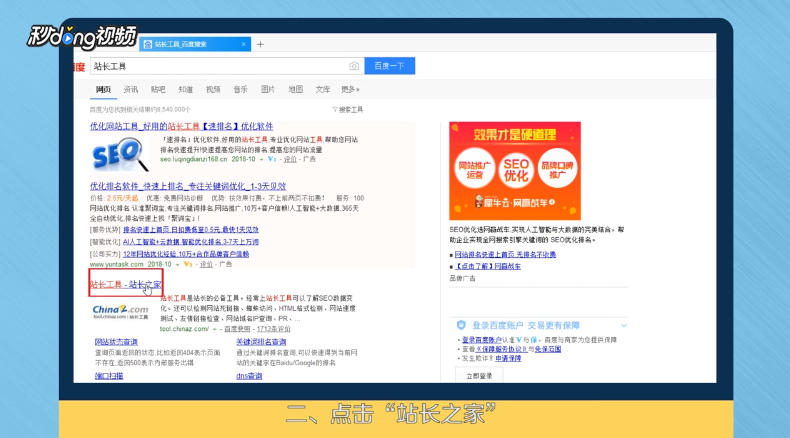Switch to the 视频 tab
The height and width of the screenshot is (438, 790).
pyautogui.click(x=213, y=89)
